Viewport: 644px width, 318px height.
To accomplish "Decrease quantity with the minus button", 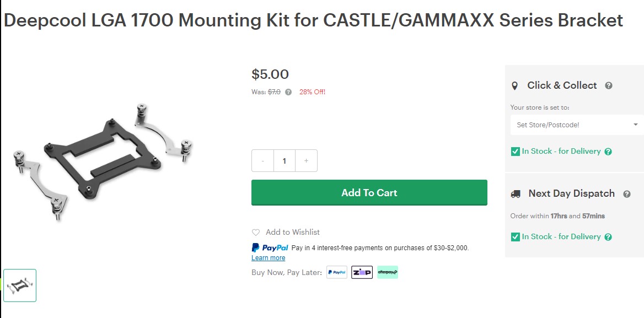I will (x=262, y=161).
